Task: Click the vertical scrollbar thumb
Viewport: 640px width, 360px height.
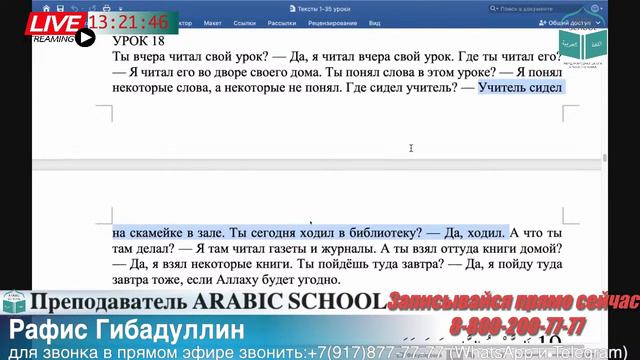Action: 604,158
